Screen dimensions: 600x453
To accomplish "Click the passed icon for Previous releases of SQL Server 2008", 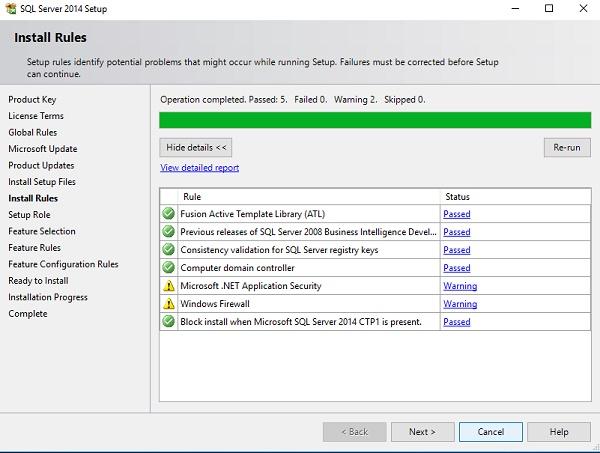I will (x=169, y=232).
